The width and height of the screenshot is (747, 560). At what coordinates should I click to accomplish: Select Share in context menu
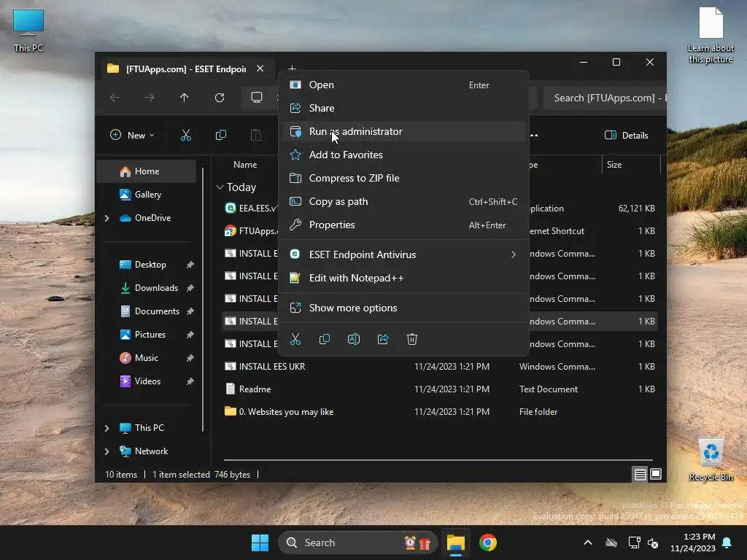tap(403, 108)
